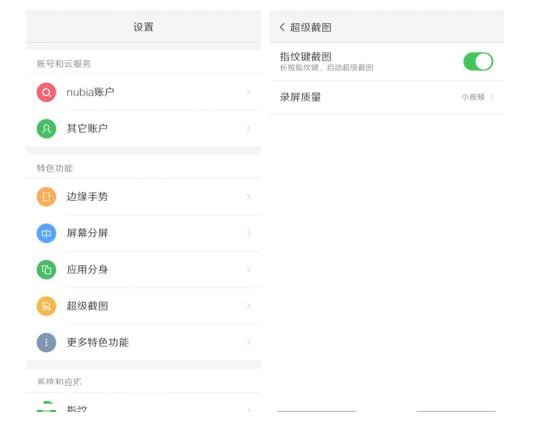554x424 pixels.
Task: Tap the green 应用分身 icon
Action: [46, 270]
